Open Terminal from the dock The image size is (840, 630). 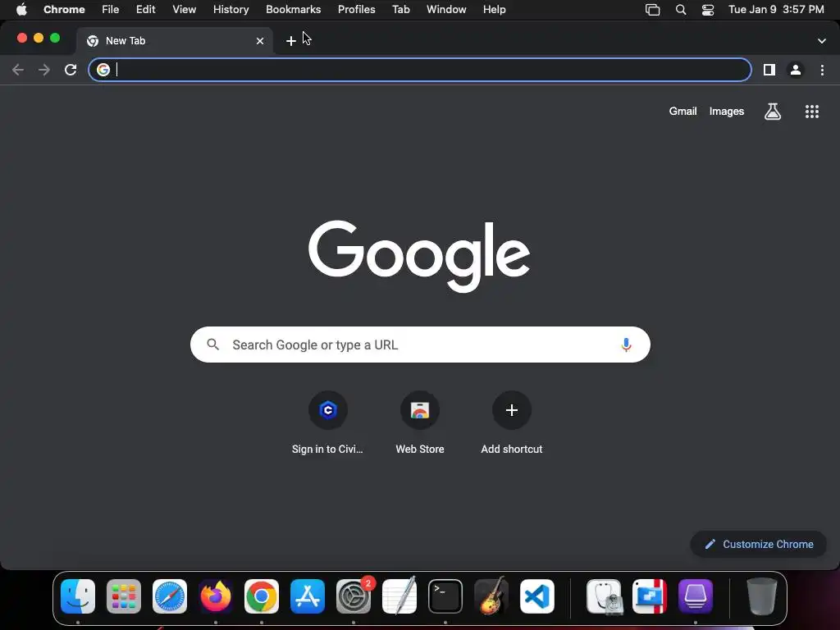(x=445, y=596)
